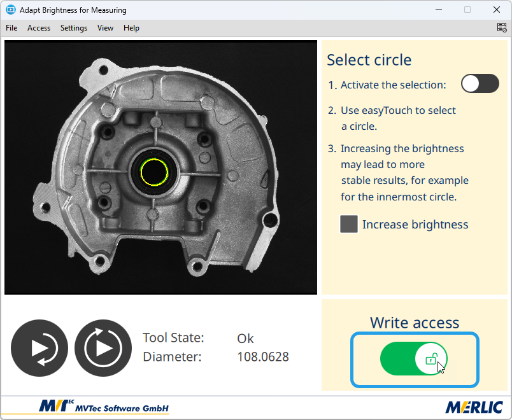
Task: Minimize the Adapt Brightness window
Action: click(x=439, y=10)
